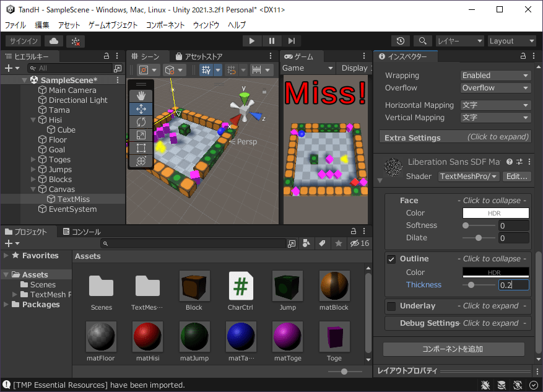Open Hierarchy search-by-type picker icon
Image resolution: width=543 pixels, height=392 pixels.
pos(118,69)
